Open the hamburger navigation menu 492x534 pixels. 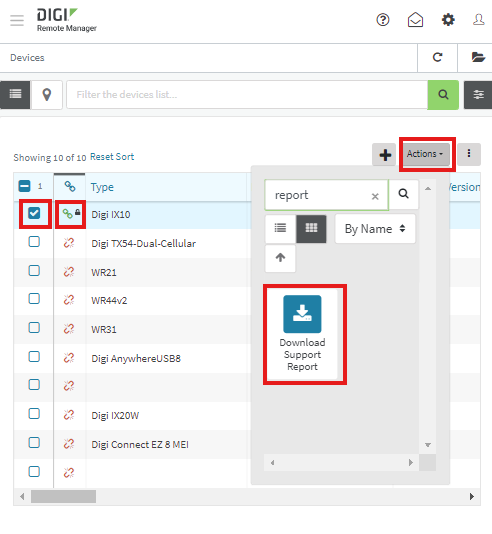(17, 20)
